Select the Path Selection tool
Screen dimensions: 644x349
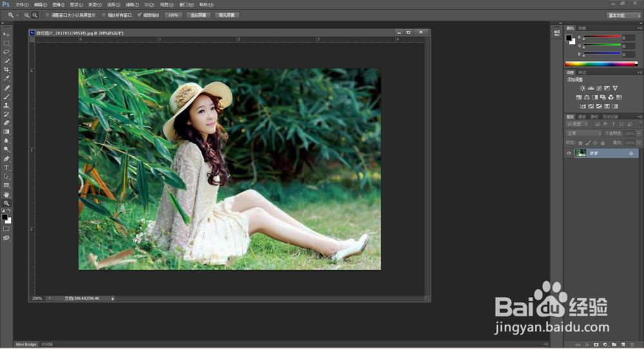(x=6, y=176)
